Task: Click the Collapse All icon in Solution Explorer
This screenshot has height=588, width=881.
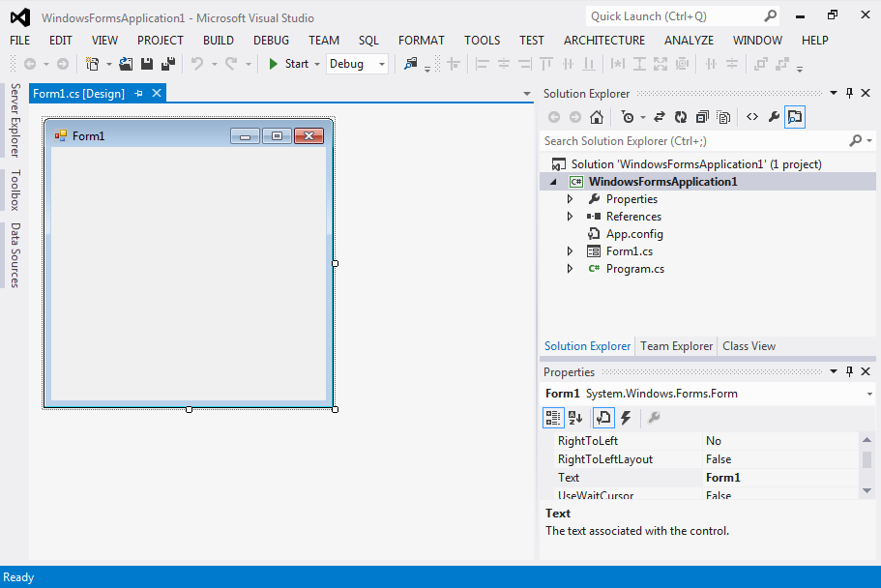Action: (702, 117)
